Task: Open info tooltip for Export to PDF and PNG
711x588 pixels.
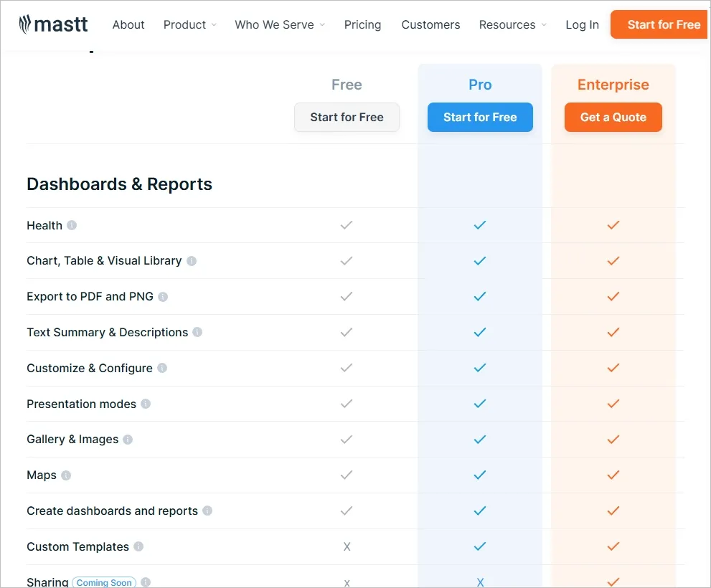Action: click(x=163, y=297)
